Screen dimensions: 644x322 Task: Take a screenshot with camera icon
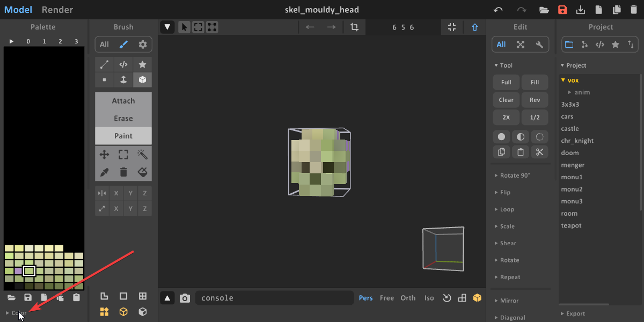(x=185, y=298)
